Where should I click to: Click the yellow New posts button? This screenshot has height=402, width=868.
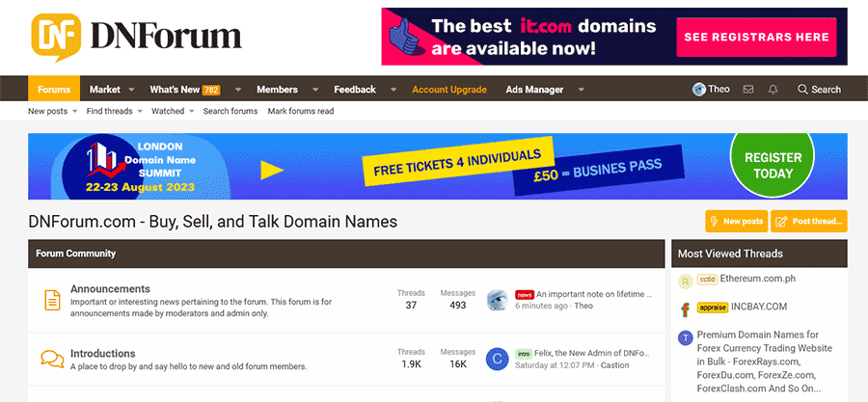pyautogui.click(x=736, y=221)
